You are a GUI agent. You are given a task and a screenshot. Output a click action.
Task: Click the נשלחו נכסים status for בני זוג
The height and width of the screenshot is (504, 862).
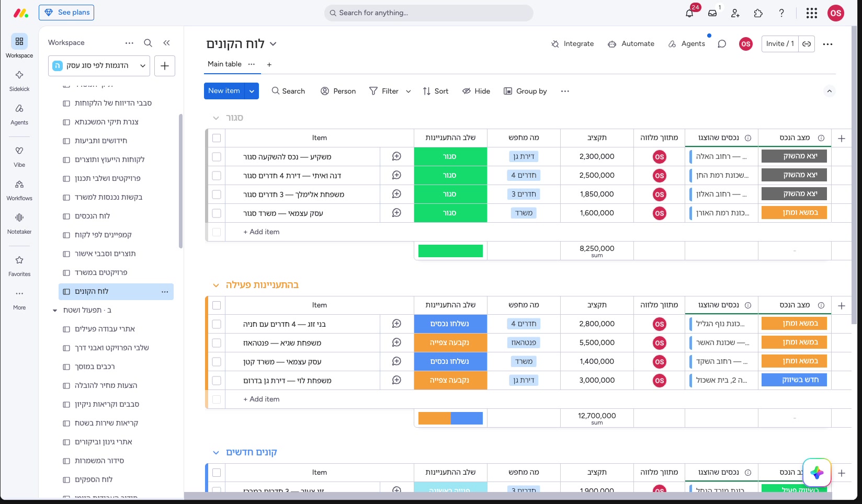coord(450,324)
